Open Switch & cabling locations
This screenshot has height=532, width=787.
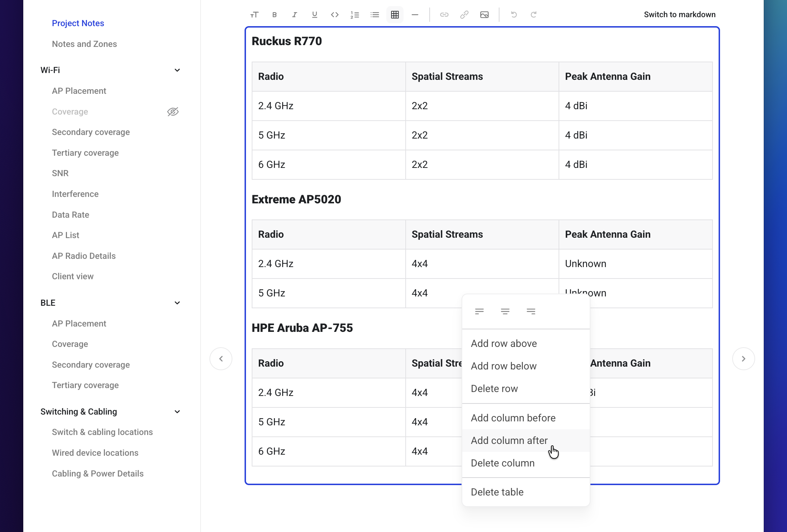pyautogui.click(x=102, y=432)
